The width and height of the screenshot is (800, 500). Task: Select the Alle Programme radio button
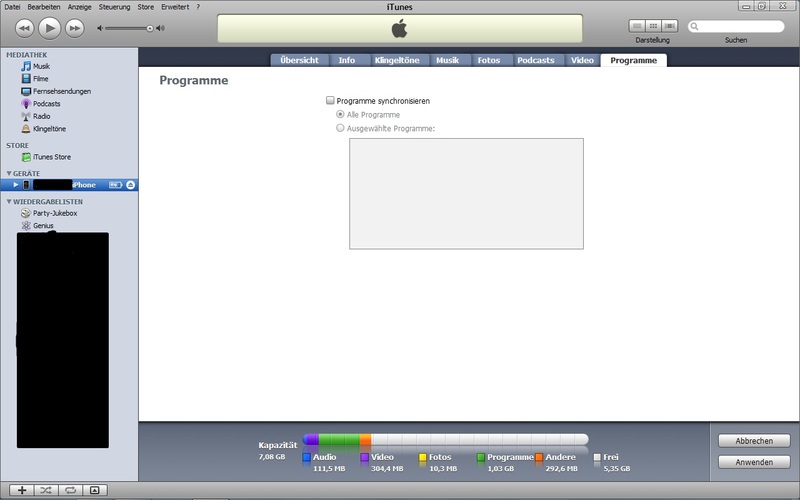(340, 114)
